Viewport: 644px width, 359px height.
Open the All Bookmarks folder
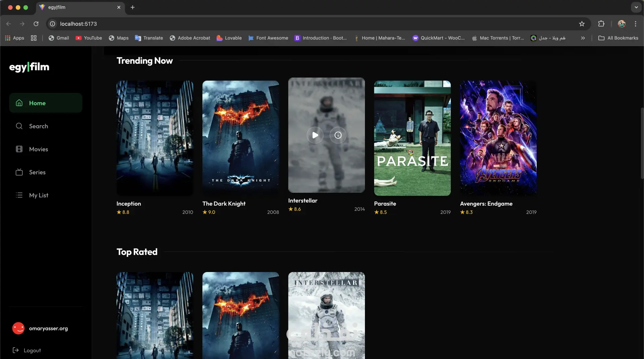pos(618,38)
